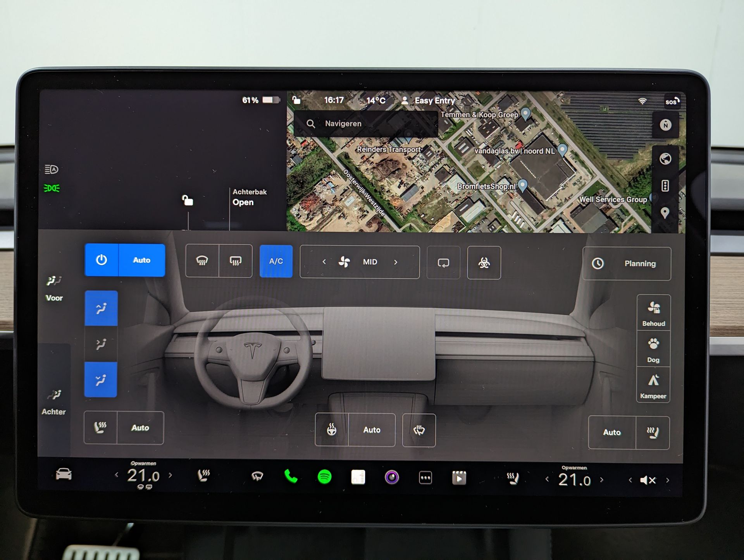The image size is (744, 560).
Task: Switch to Achter rear climate tab
Action: [54, 402]
